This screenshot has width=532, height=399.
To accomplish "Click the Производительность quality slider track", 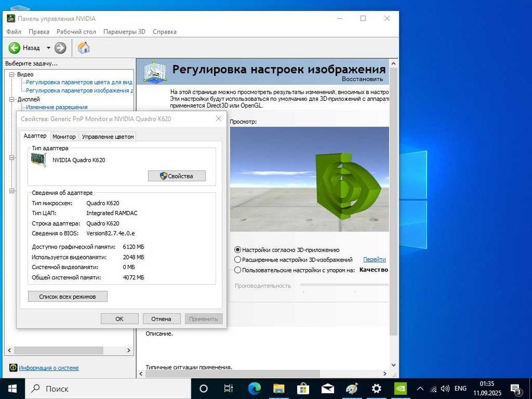I will point(344,284).
